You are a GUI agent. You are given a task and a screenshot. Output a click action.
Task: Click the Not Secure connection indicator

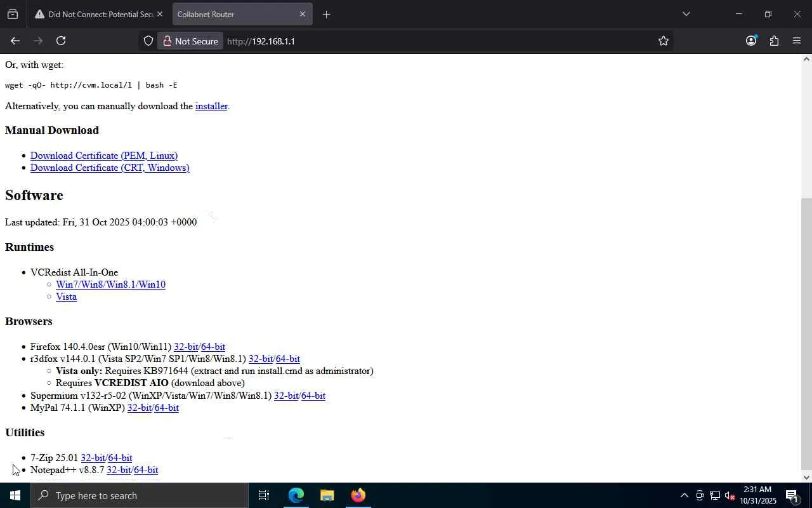[190, 41]
